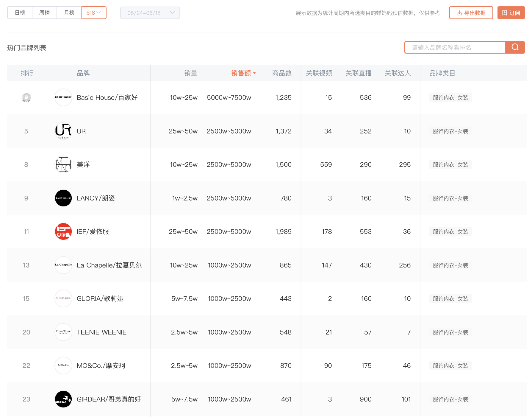
Task: Click the category tag in LANCY row
Action: [450, 198]
